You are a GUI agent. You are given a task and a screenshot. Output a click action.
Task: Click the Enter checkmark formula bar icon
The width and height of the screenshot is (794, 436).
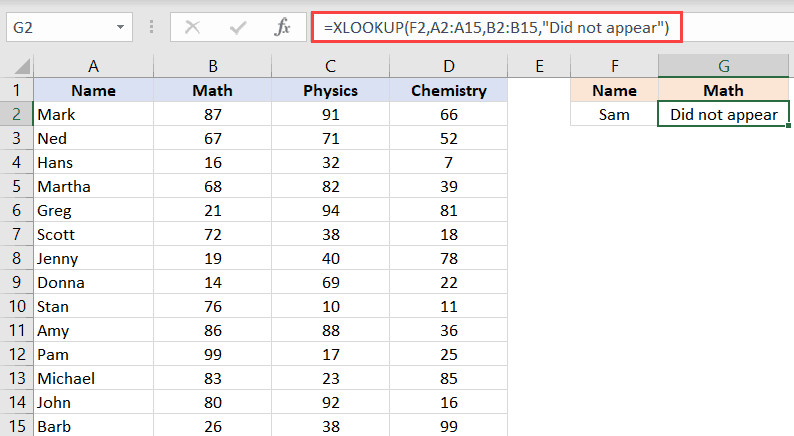click(x=237, y=27)
